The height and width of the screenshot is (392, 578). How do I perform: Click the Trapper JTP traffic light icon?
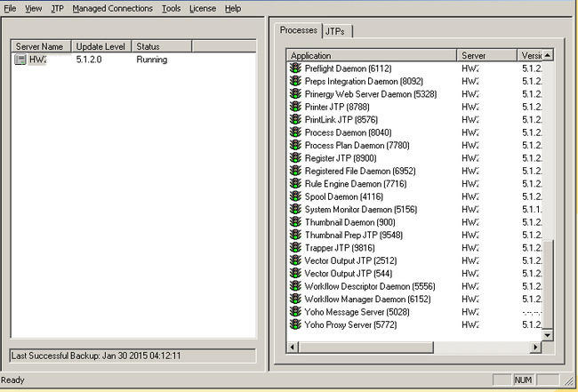pos(295,248)
